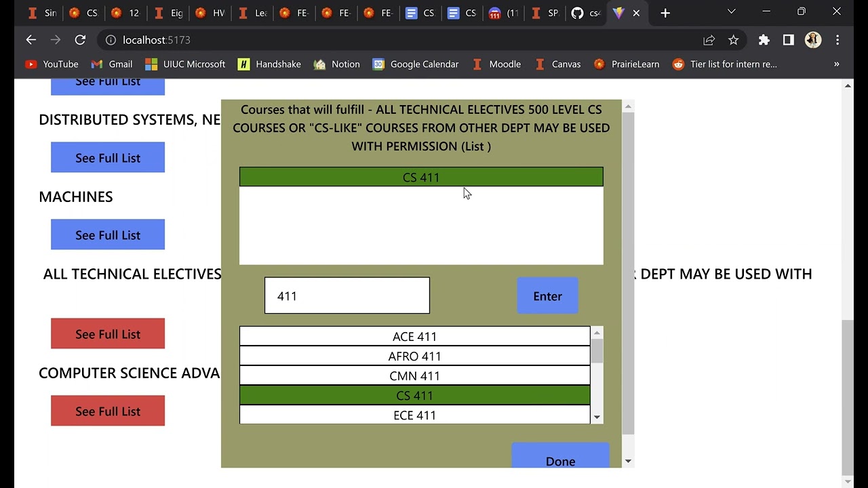Screen dimensions: 868x488
Task: Click the dialog scrollbar down arrow
Action: [628, 461]
